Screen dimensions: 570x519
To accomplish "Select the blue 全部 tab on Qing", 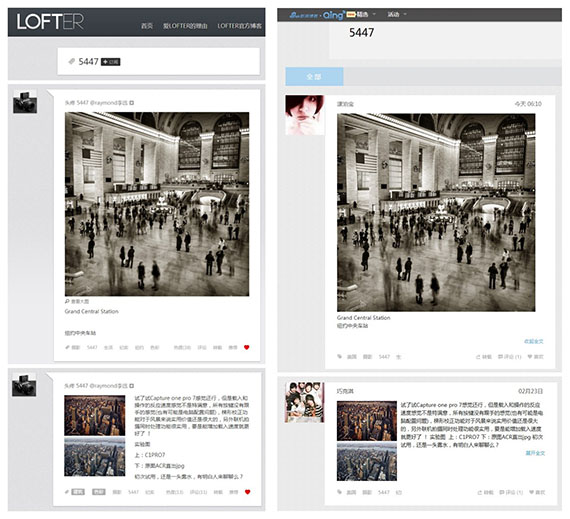I will 314,77.
